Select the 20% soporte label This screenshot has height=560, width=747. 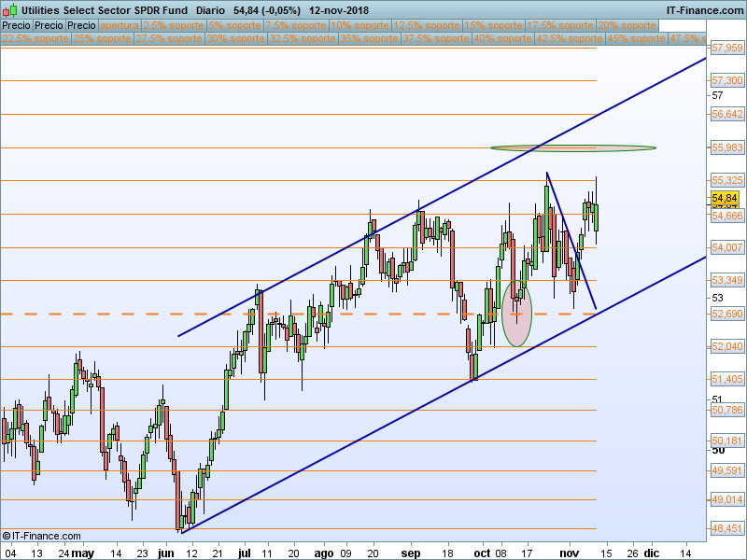point(627,25)
